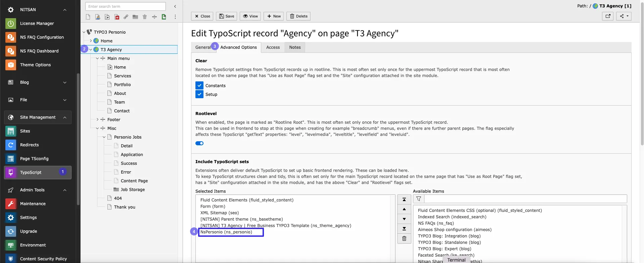Collapse the Misc tree node

97,128
